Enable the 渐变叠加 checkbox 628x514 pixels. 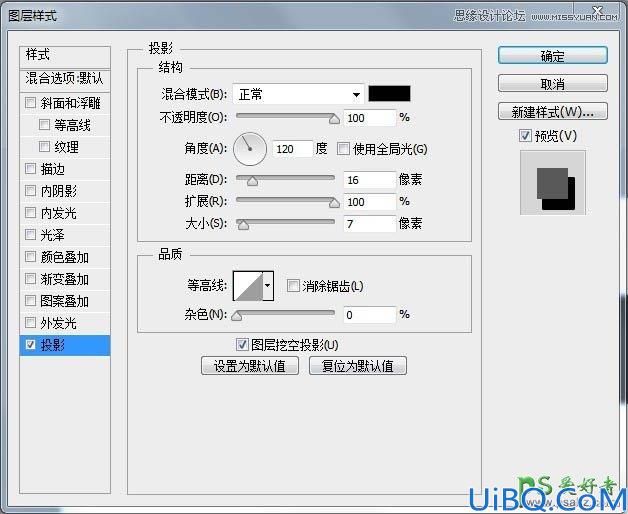point(30,278)
